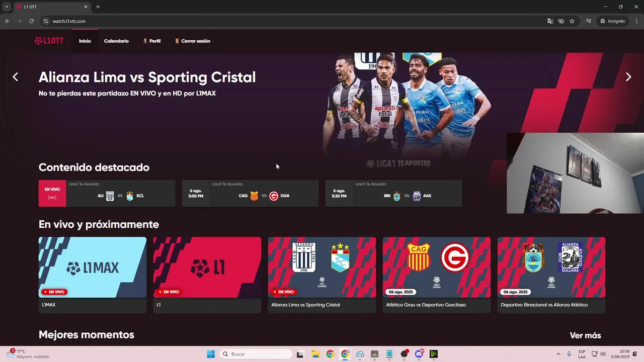
Task: Open the EN VIVO ALI vs SCL featured card
Action: (107, 193)
